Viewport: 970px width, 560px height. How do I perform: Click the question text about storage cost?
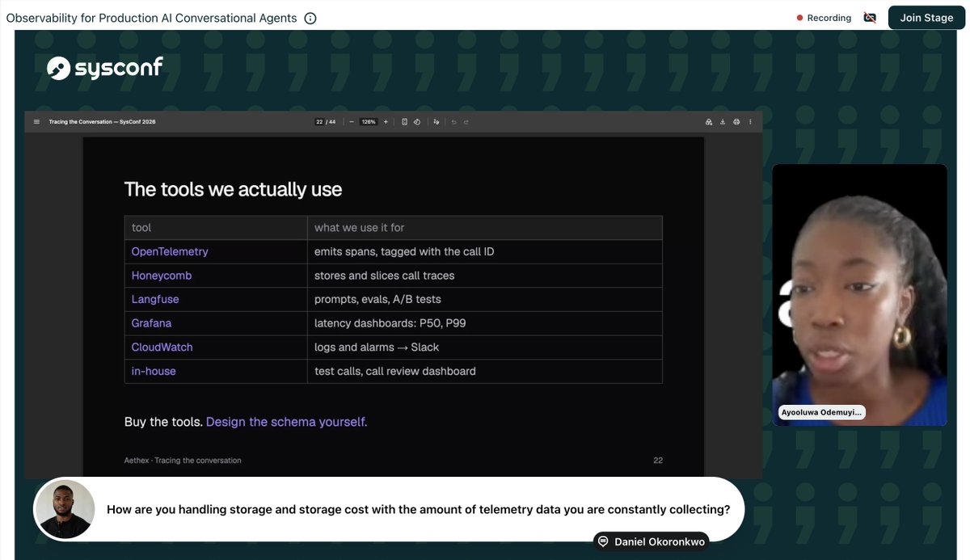tap(419, 510)
